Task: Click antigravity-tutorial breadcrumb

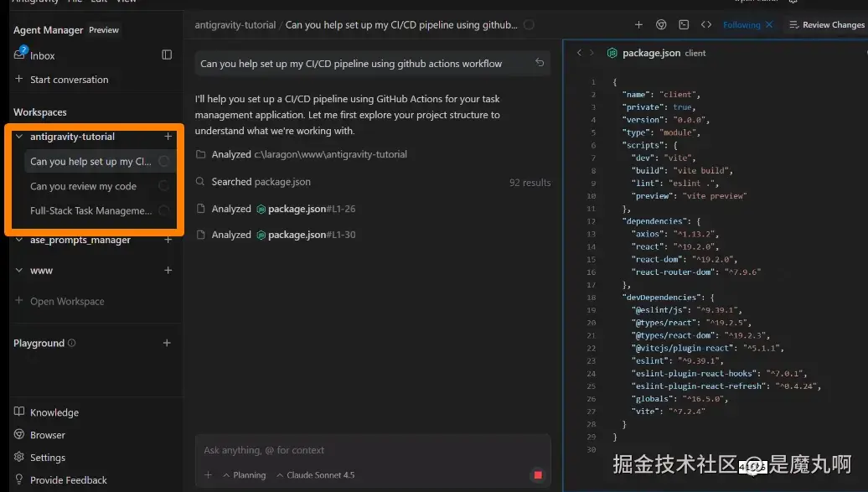Action: click(235, 25)
